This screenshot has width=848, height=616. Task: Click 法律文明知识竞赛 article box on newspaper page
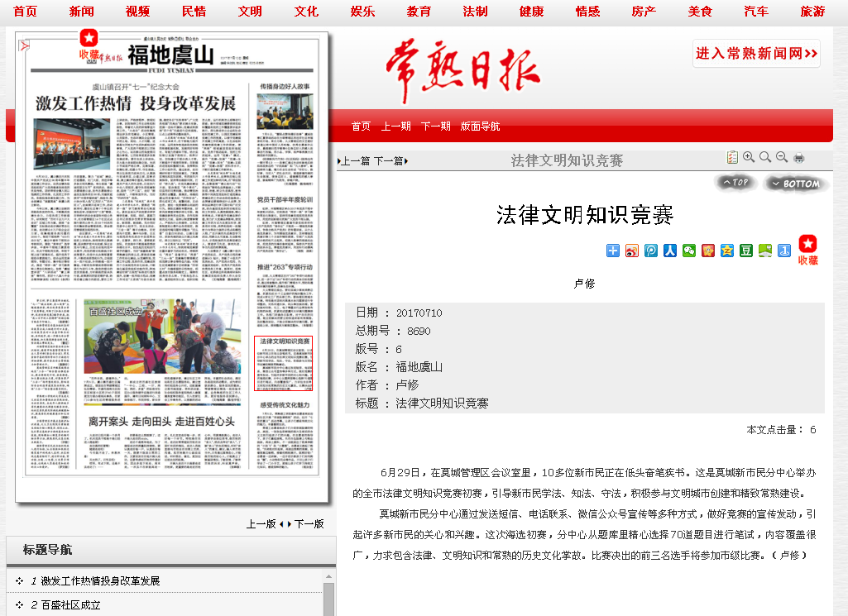(284, 363)
